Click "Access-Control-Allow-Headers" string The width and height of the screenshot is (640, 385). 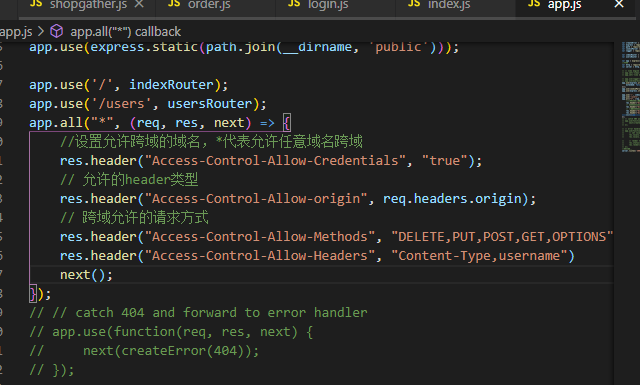click(x=260, y=256)
